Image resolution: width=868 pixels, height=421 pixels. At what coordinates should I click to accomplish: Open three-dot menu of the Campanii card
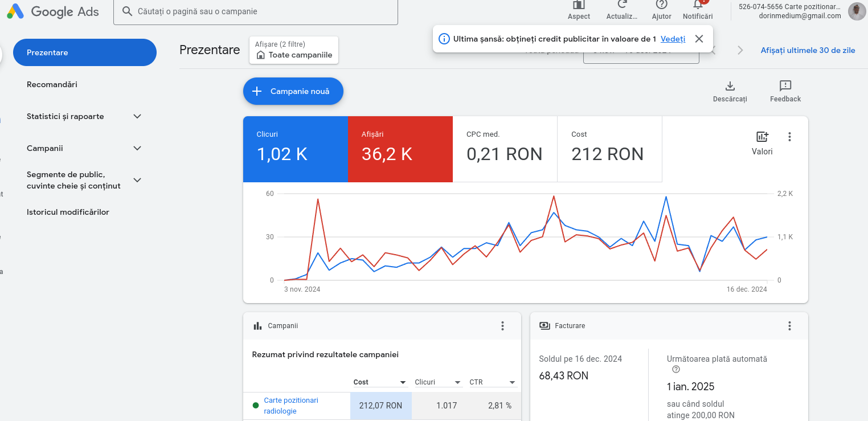point(502,326)
